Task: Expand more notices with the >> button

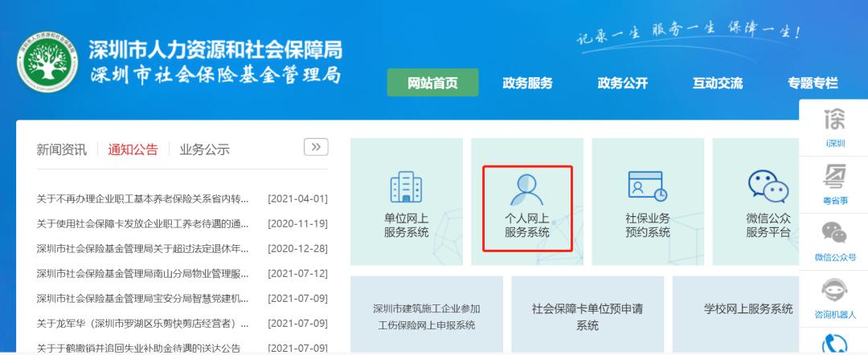Action: coord(316,147)
